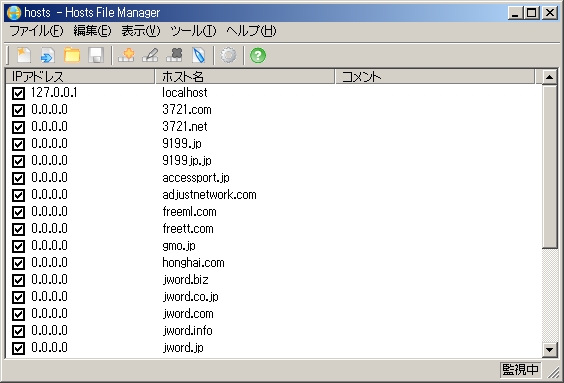Click the adjustnetwork.com host name text
Viewport: 564px width, 383px height.
pyautogui.click(x=209, y=195)
